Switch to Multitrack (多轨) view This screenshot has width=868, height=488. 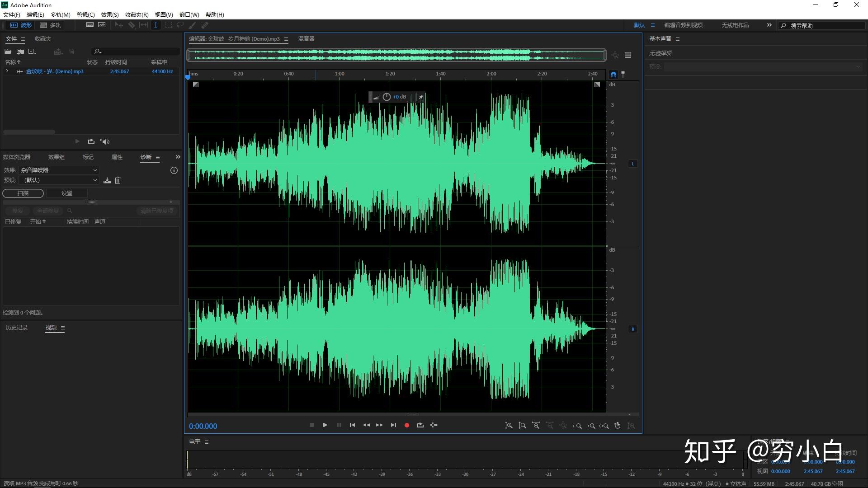point(50,25)
